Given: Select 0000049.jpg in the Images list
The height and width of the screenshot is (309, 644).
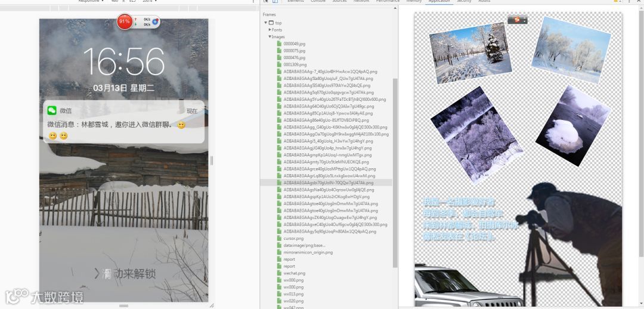Looking at the screenshot, I should [x=294, y=44].
